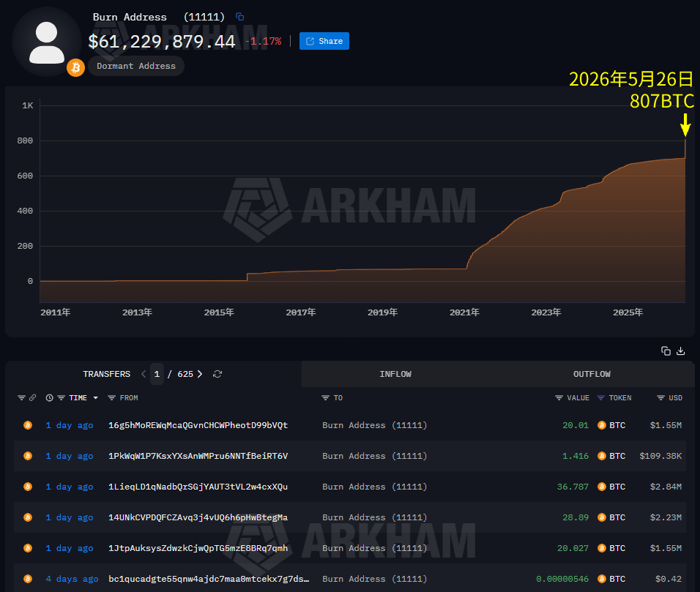The height and width of the screenshot is (592, 700).
Task: Switch to the INFLOW tab
Action: pos(395,374)
